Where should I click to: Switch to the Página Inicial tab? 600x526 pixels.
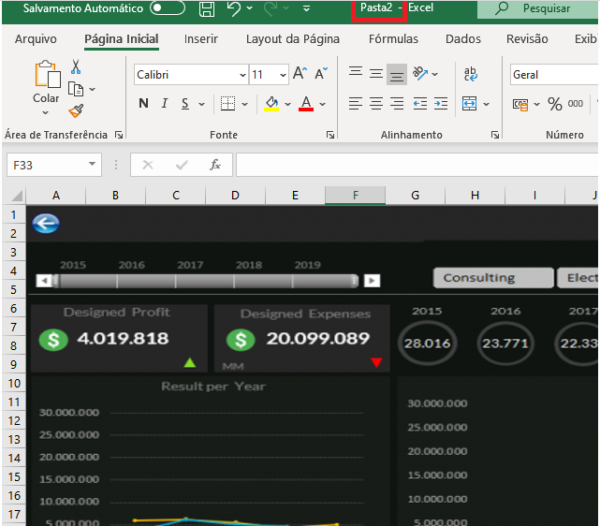tap(121, 39)
